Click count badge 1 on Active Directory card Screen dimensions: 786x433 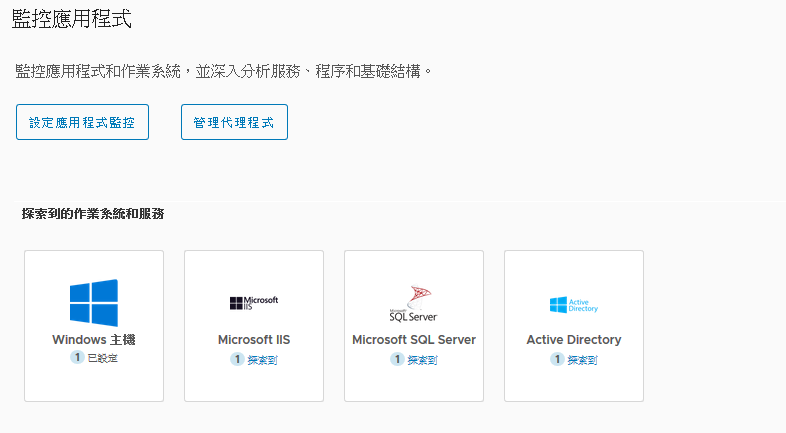pos(556,359)
